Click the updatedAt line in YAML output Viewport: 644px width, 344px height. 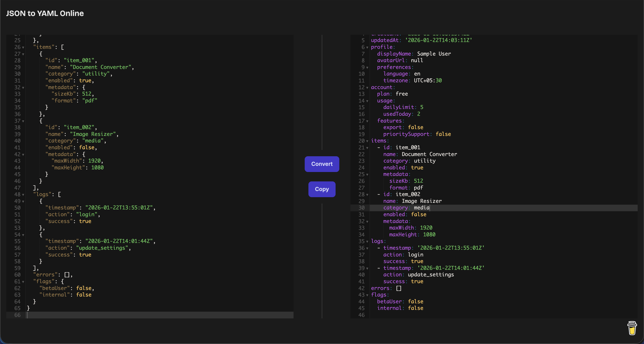point(421,40)
